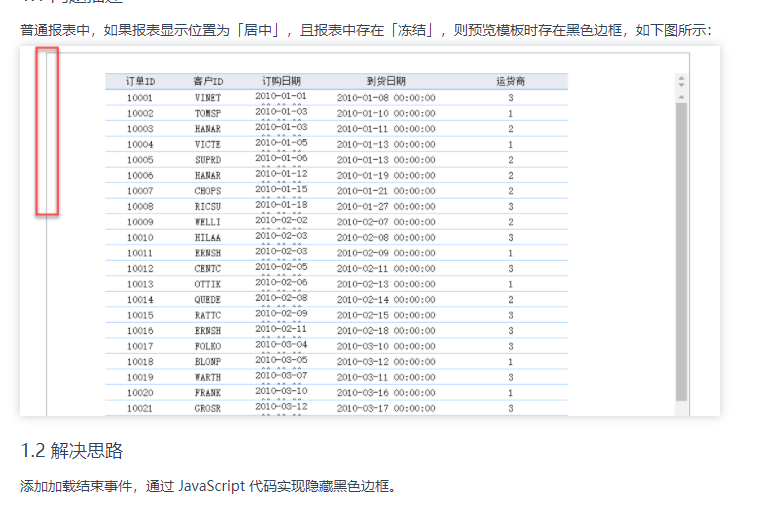This screenshot has width=783, height=531.
Task: Click the gray vertical scrollbar thumb
Action: (x=681, y=250)
